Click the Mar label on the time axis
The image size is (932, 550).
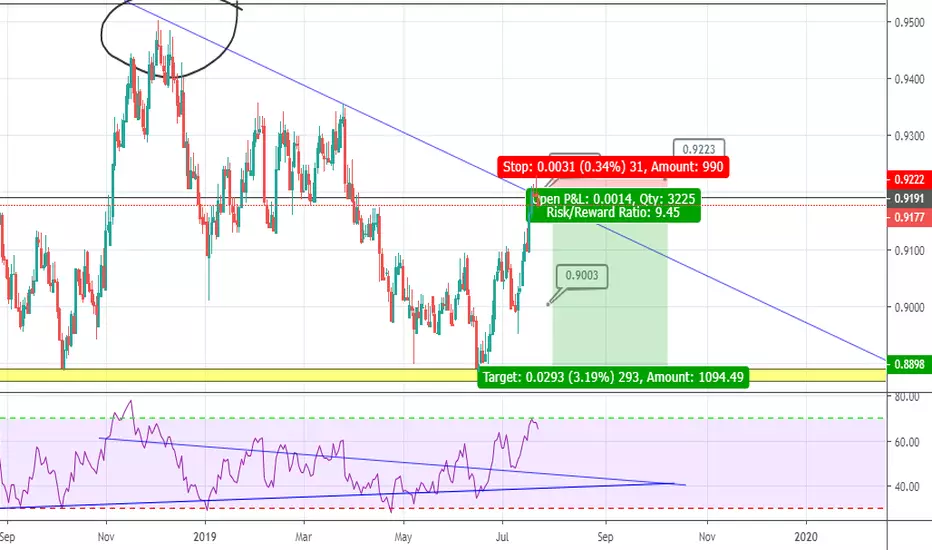tap(303, 537)
